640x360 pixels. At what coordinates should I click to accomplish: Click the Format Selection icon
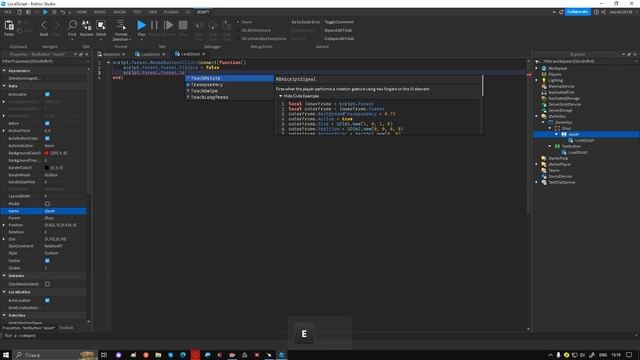point(121,25)
